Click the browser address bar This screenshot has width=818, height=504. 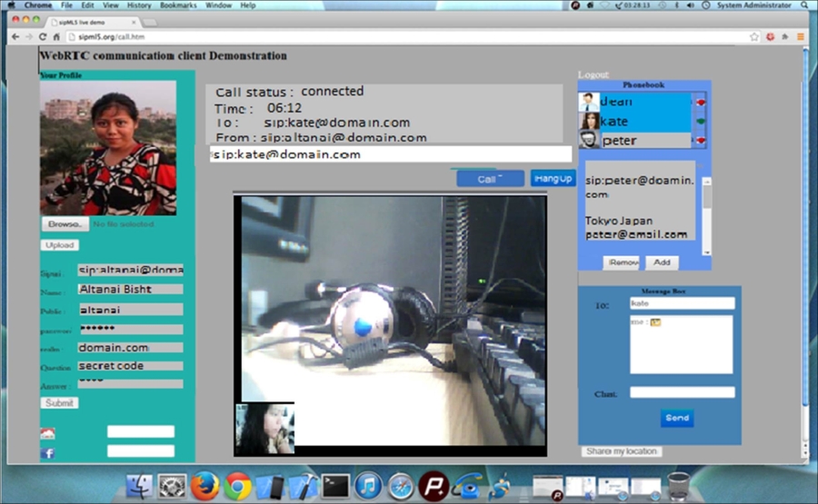(x=407, y=37)
